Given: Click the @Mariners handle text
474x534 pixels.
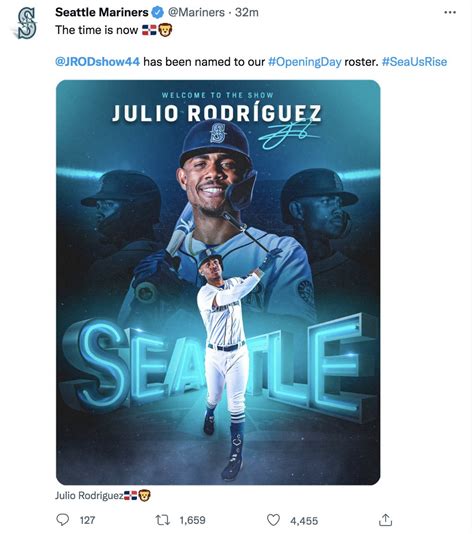Looking at the screenshot, I should [196, 13].
